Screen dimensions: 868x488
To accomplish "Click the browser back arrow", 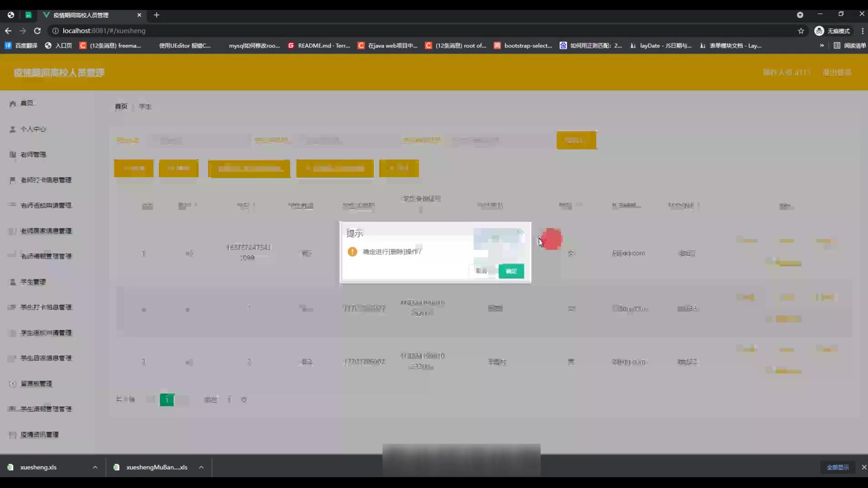I will 8,31.
